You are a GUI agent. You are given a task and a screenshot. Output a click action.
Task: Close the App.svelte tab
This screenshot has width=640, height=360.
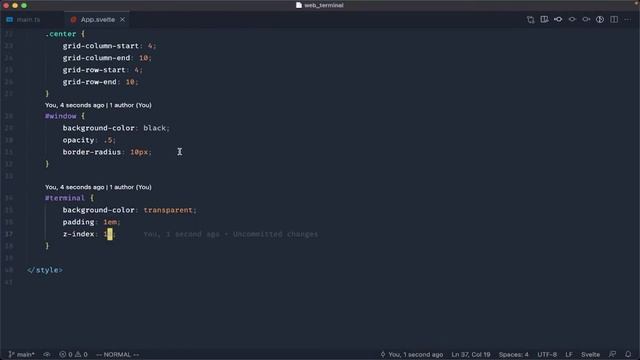click(122, 20)
